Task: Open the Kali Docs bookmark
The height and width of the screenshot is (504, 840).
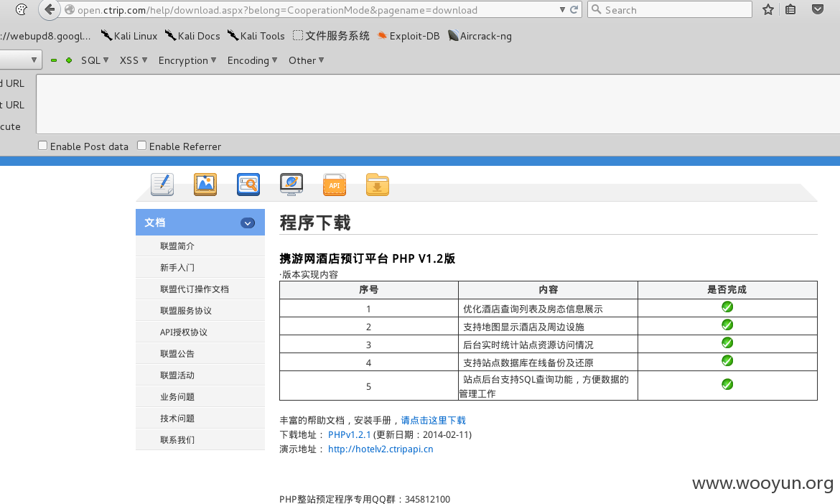Action: (x=192, y=36)
